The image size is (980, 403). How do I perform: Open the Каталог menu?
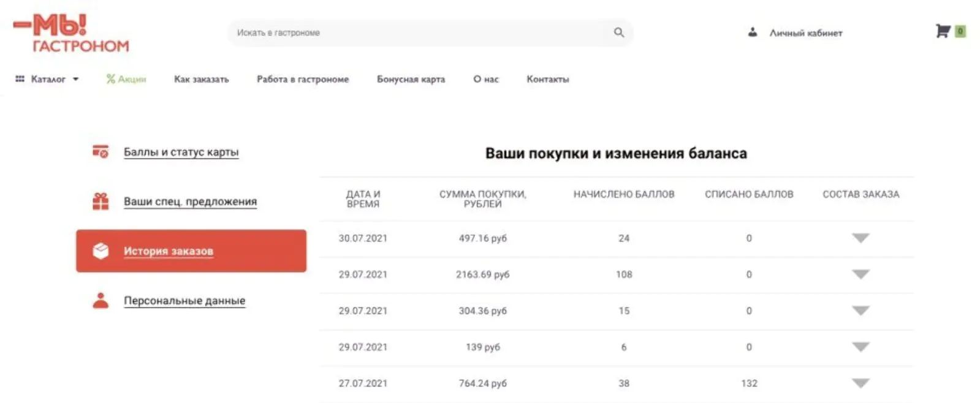[x=48, y=79]
